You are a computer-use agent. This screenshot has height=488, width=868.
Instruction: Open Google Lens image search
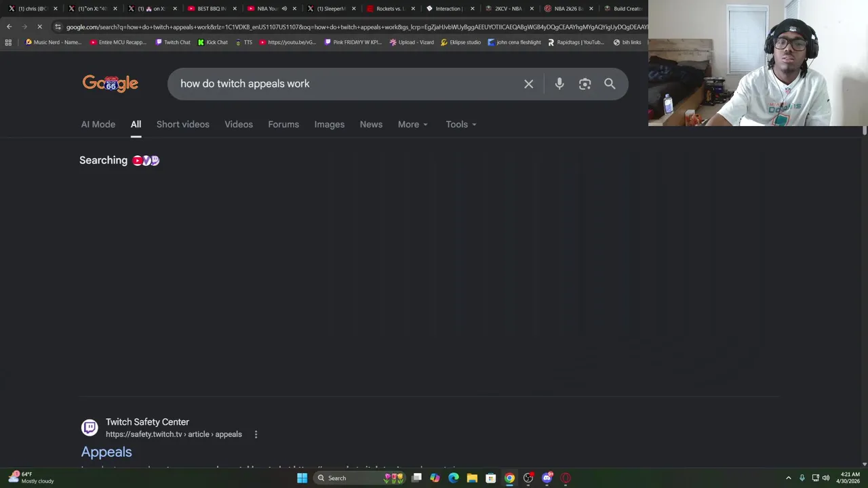point(585,84)
